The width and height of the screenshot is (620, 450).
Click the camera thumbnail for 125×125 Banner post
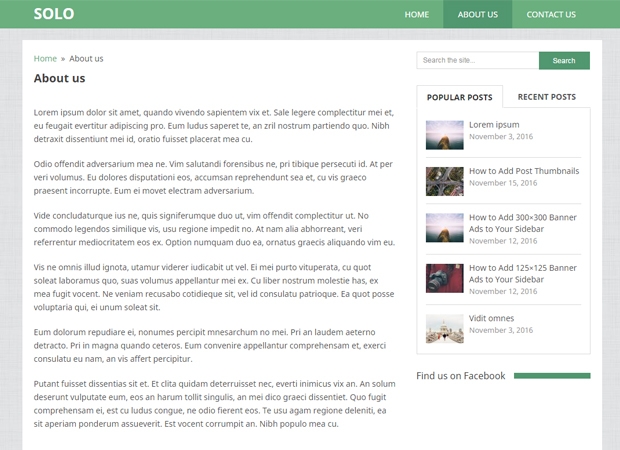[x=444, y=278]
